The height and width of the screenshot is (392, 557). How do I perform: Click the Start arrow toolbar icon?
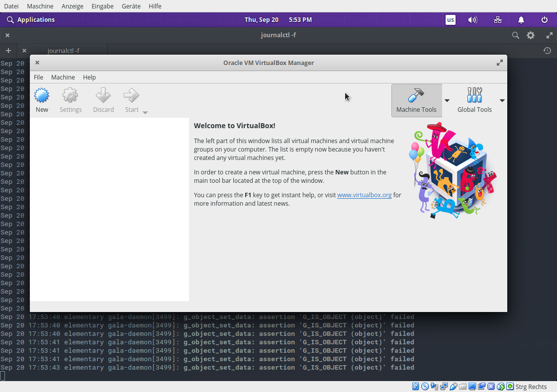click(131, 95)
